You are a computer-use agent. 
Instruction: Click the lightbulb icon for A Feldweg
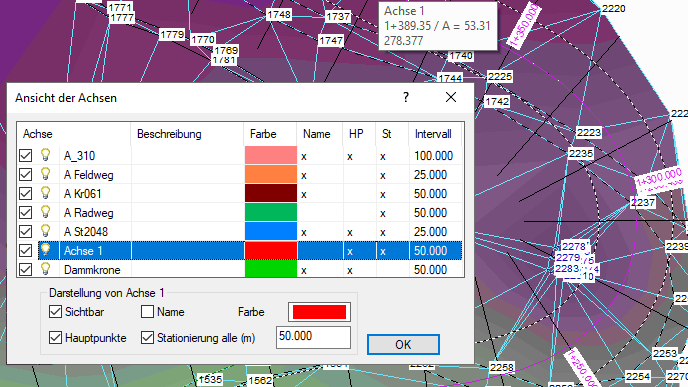tap(45, 174)
